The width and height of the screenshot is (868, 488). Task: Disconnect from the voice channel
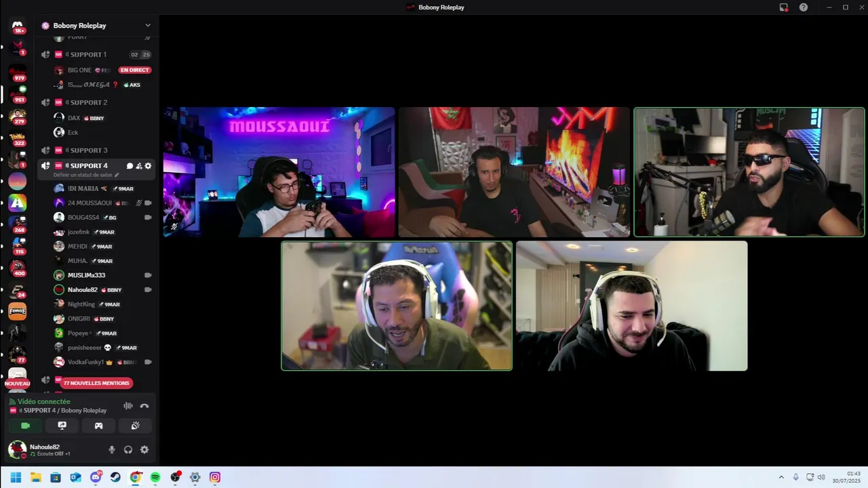144,406
